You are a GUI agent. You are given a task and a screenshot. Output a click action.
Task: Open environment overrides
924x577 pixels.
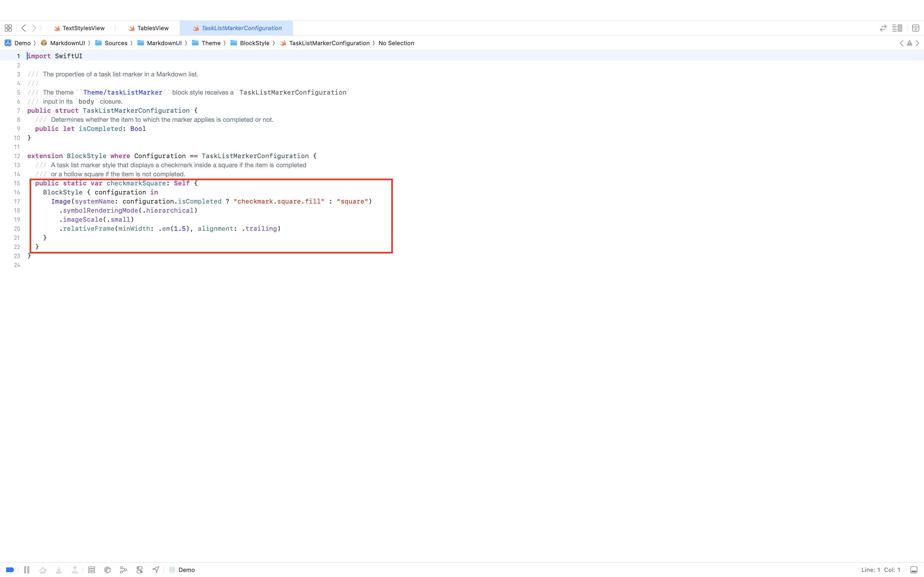click(x=139, y=570)
